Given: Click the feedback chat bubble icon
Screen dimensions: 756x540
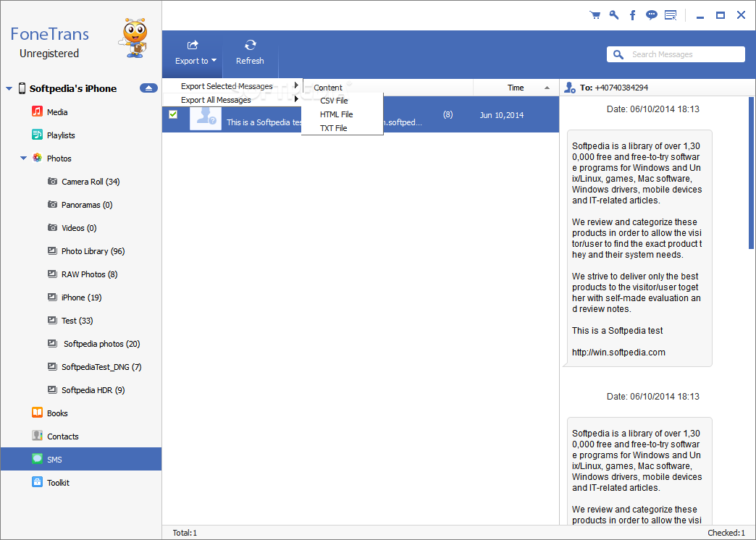Looking at the screenshot, I should [x=652, y=15].
